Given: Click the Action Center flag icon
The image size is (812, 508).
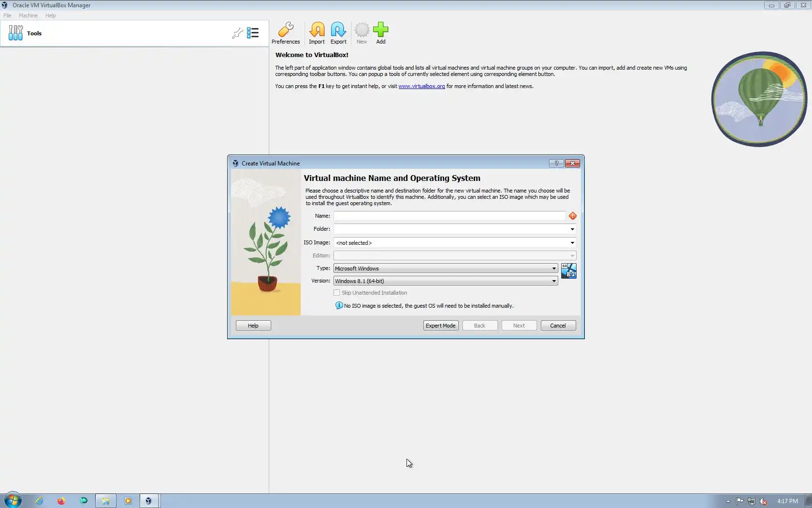Looking at the screenshot, I should coord(739,501).
